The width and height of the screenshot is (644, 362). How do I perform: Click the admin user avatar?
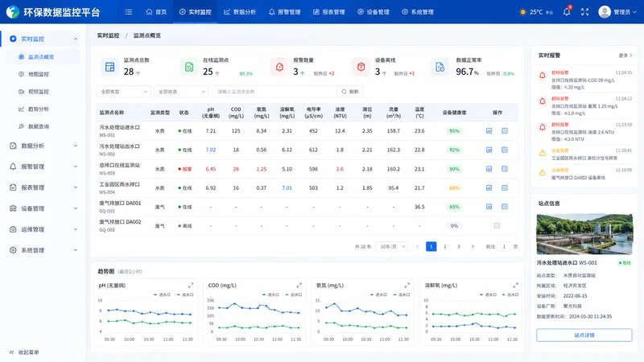pos(605,12)
